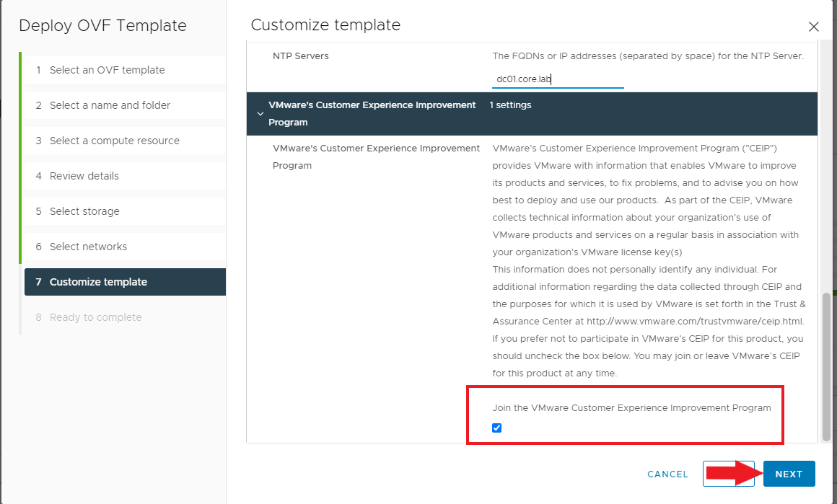Click the NTP FQDNs description text
837x504 pixels.
648,56
